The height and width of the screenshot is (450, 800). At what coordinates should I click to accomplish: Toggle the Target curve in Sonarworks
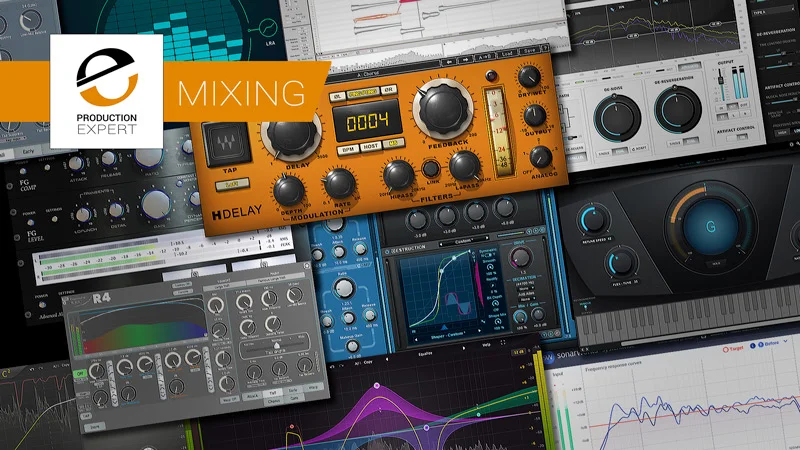[x=733, y=349]
